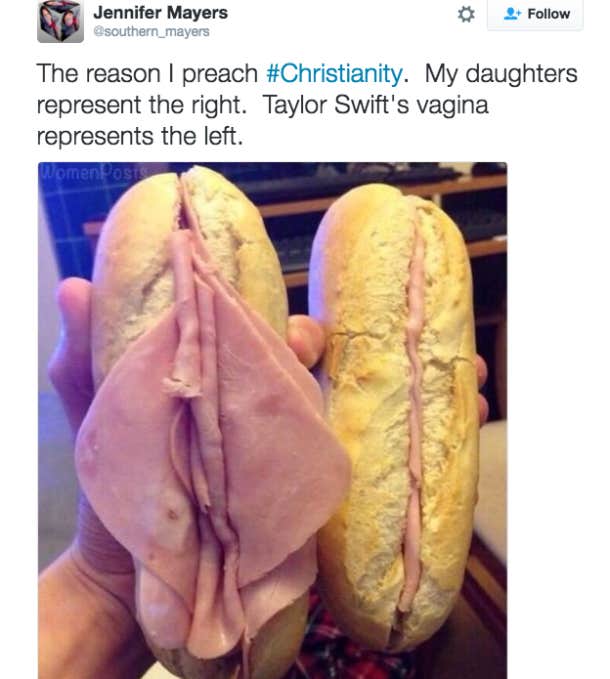Open the #Christianity hashtag
Screen dimensions: 610x679
[x=335, y=73]
